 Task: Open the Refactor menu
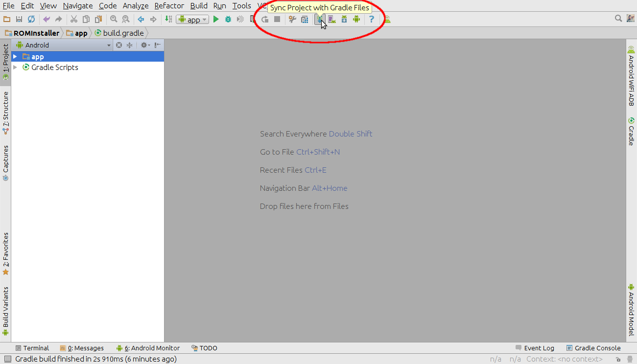tap(169, 6)
